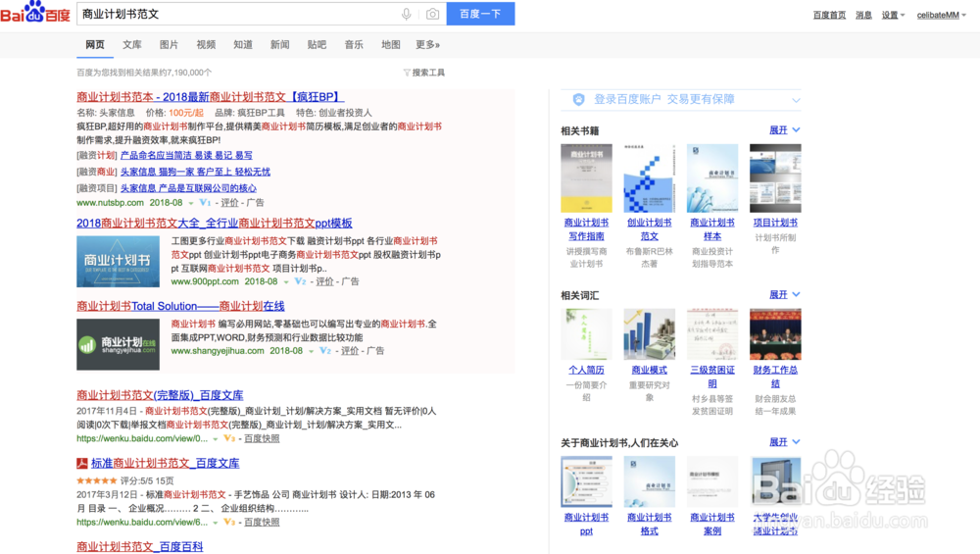Open 商业计划书格式 related link
The image size is (980, 554).
tap(650, 524)
